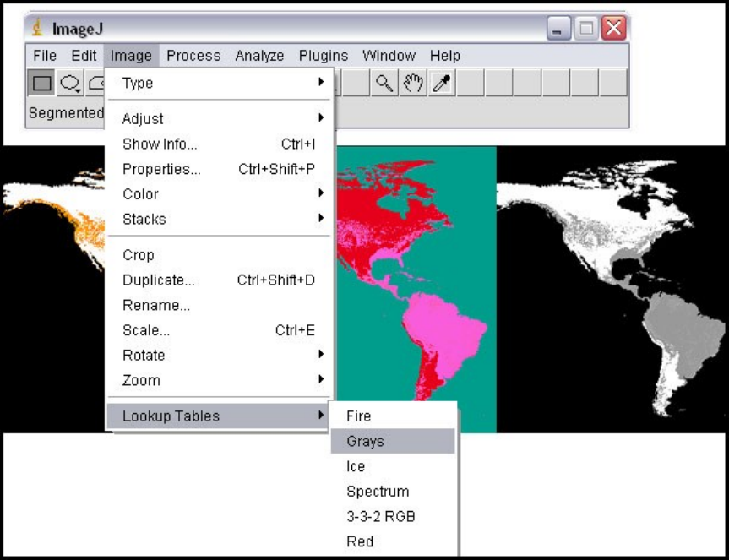Choose Rename... menu entry
Viewport: 729px width, 560px height.
tap(219, 305)
